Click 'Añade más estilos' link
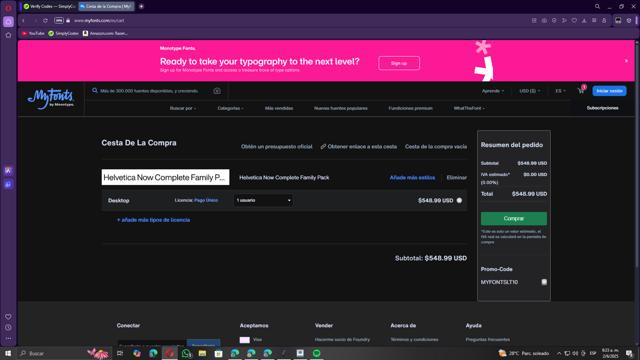 click(x=412, y=178)
